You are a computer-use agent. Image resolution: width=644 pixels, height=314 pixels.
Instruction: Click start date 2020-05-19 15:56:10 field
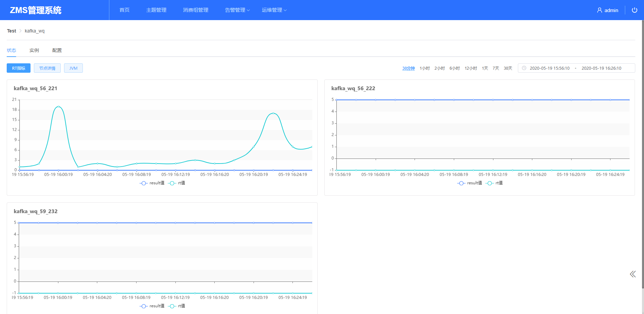pyautogui.click(x=550, y=68)
